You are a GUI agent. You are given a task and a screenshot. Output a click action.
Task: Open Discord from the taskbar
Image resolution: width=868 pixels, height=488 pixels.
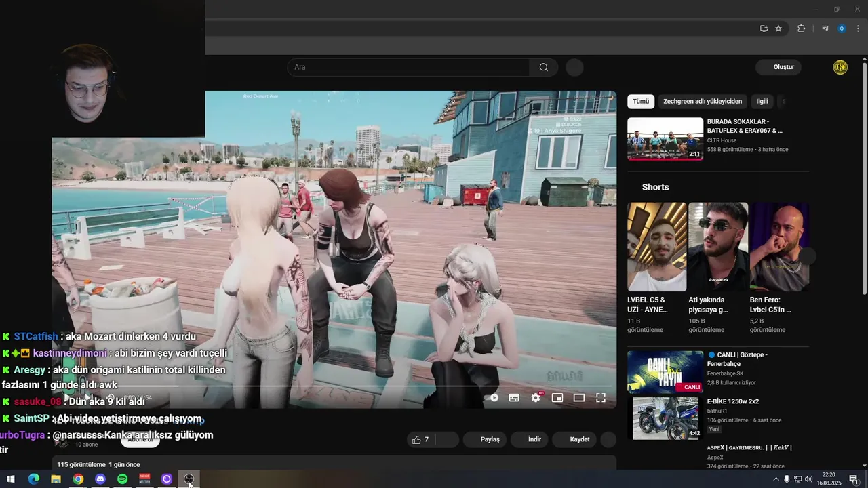(100, 479)
